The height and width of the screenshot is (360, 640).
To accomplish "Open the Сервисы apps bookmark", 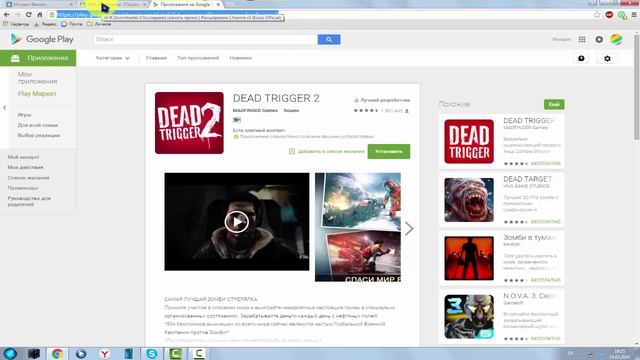I will (x=16, y=24).
